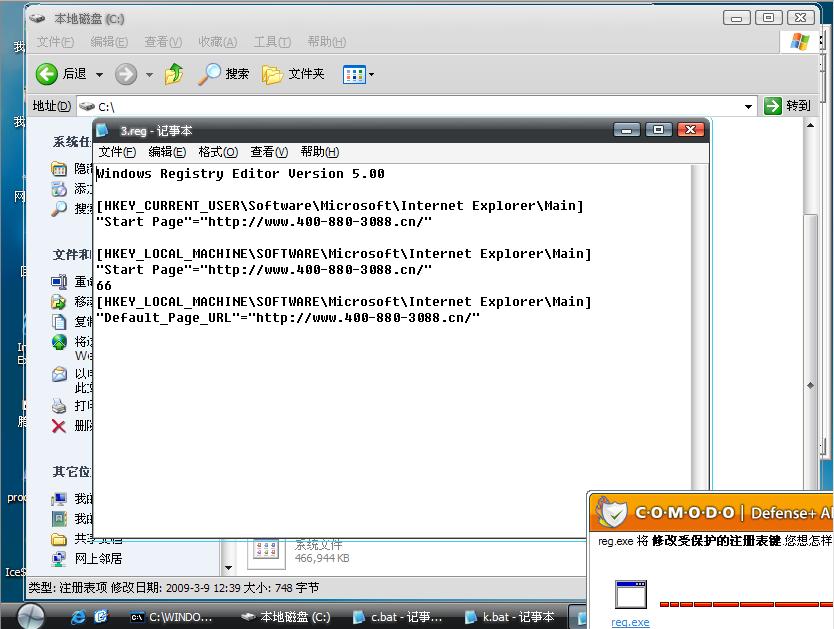Viewport: 834px width, 629px height.
Task: Open Explorer's 编辑(E) menu
Action: [109, 41]
